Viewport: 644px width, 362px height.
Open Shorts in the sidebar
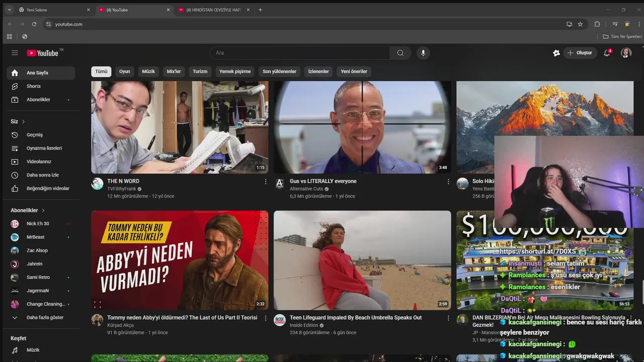point(41,86)
